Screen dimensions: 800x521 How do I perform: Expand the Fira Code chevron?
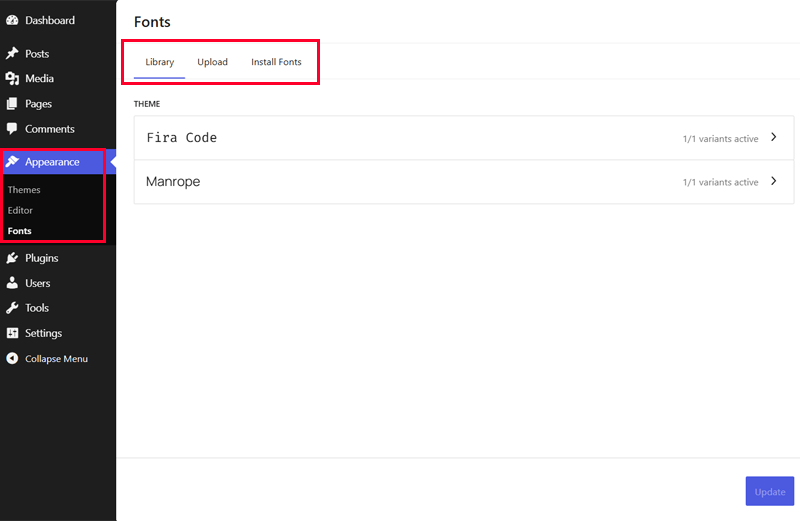click(x=773, y=137)
